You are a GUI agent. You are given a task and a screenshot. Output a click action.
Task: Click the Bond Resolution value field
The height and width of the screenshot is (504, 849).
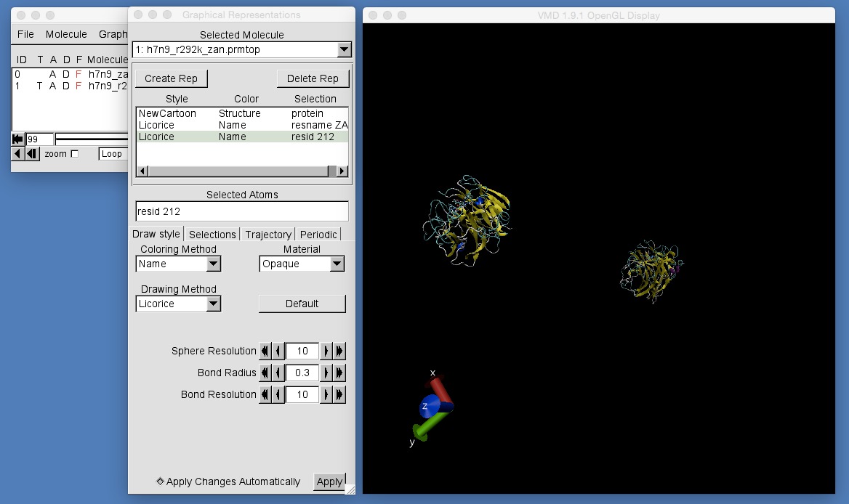click(302, 395)
